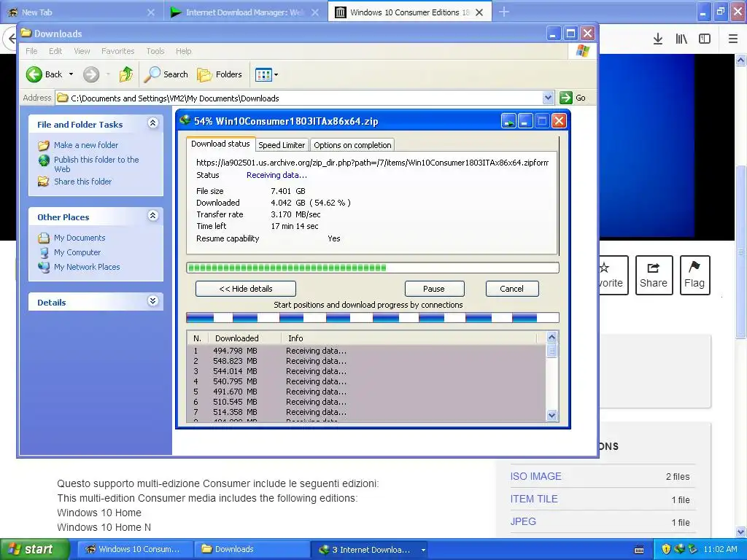This screenshot has height=560, width=747.
Task: Switch to the New Tab browser tab
Action: (82, 12)
